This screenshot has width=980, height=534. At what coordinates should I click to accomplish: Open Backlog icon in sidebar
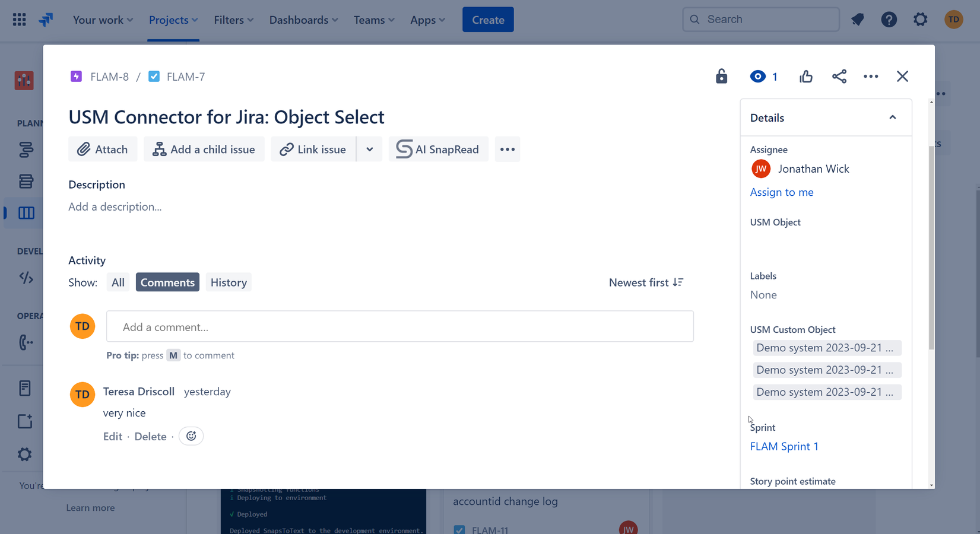[x=26, y=181]
